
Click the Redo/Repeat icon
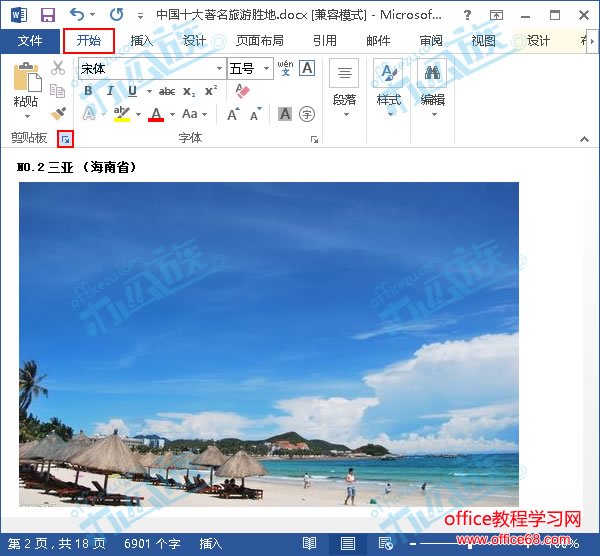[116, 15]
